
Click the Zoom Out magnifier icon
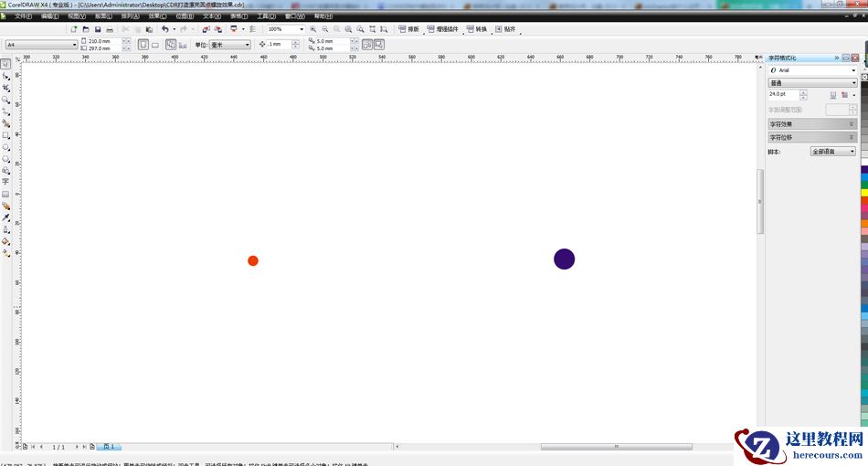tap(325, 29)
